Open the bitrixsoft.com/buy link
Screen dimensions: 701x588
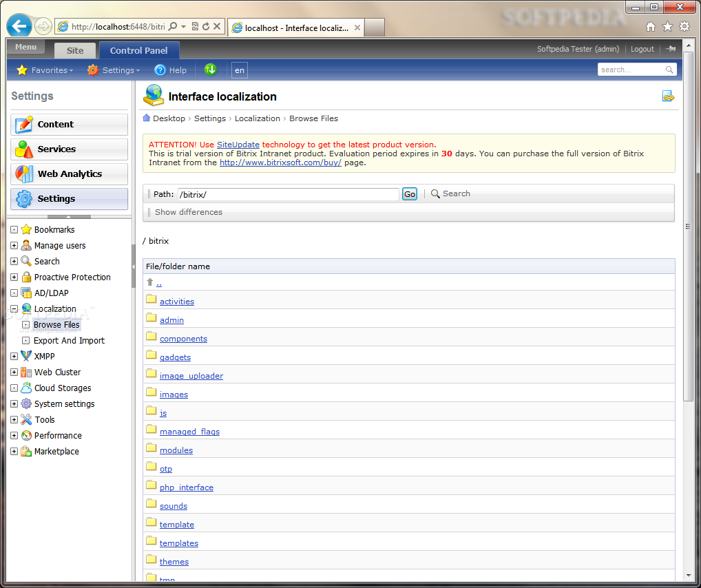(x=280, y=162)
